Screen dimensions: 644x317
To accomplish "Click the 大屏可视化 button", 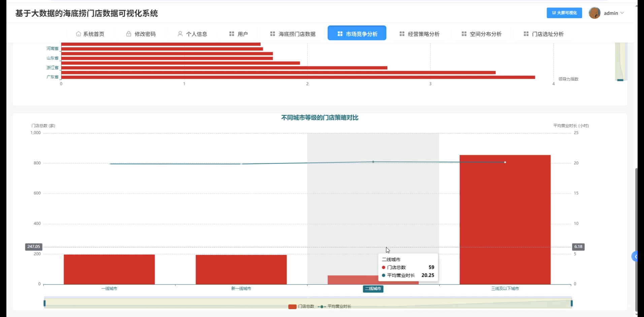I will pos(564,13).
